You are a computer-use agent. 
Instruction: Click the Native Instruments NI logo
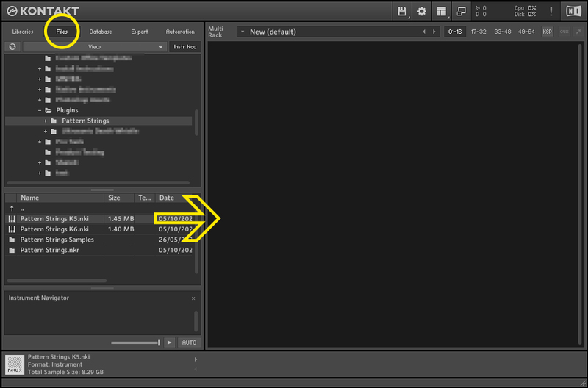pyautogui.click(x=573, y=11)
